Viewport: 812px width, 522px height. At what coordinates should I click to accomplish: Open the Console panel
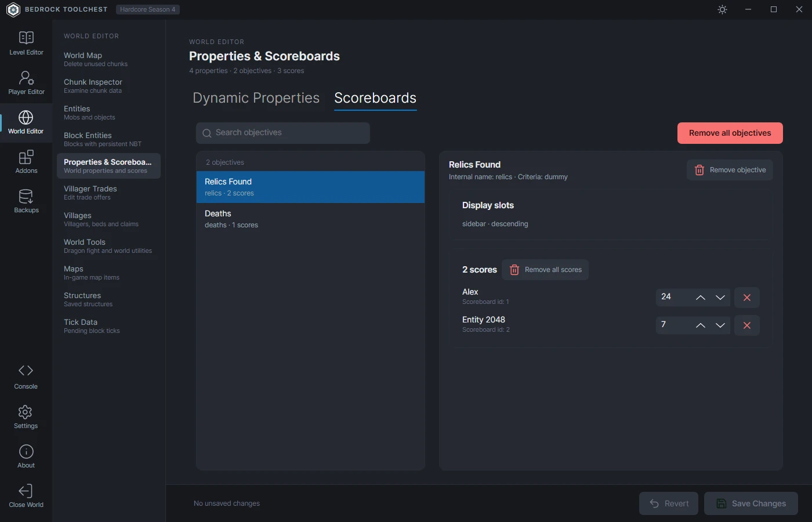26,378
